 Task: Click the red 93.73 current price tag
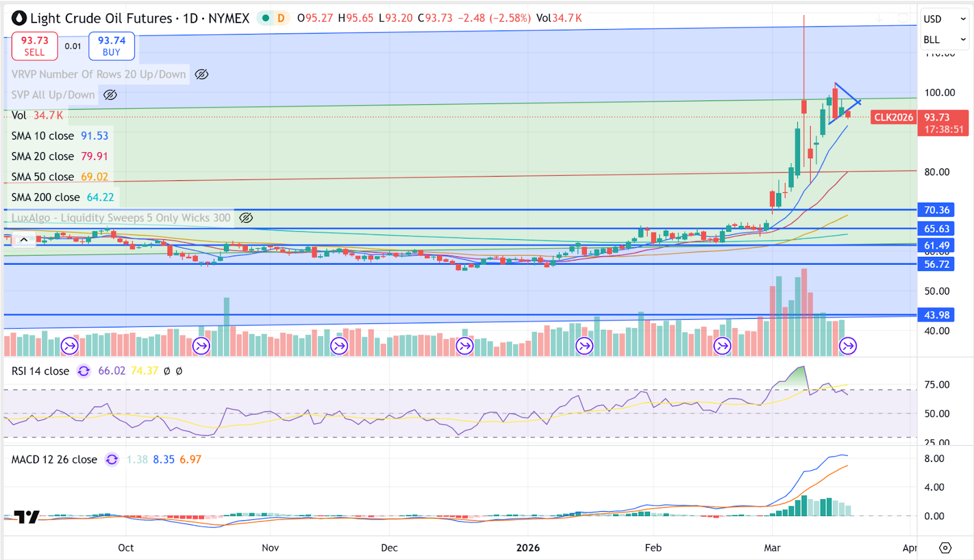[x=943, y=123]
